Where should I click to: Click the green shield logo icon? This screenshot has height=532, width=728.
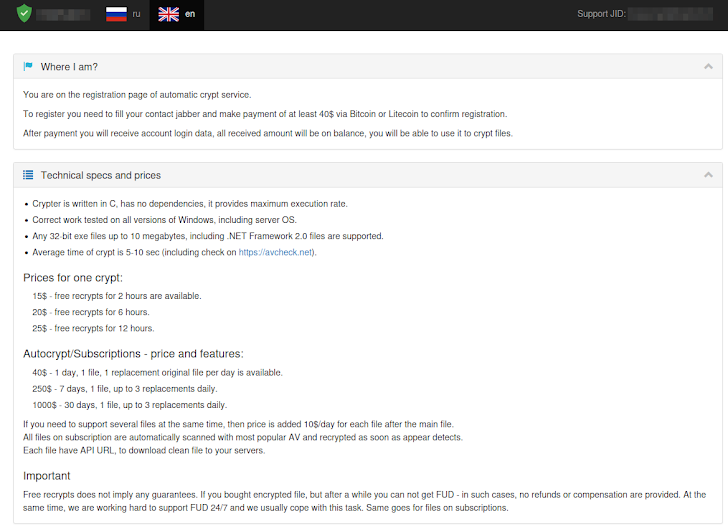coord(25,14)
